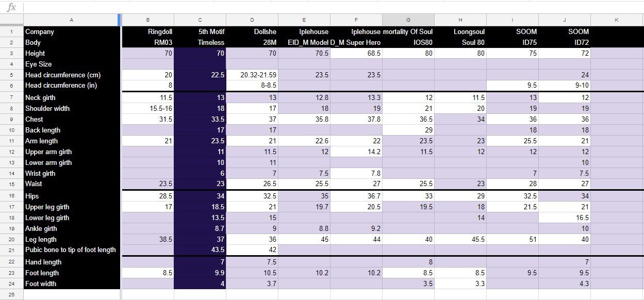Click the "Ringdoll" company cell
644x300 pixels.
(148, 31)
